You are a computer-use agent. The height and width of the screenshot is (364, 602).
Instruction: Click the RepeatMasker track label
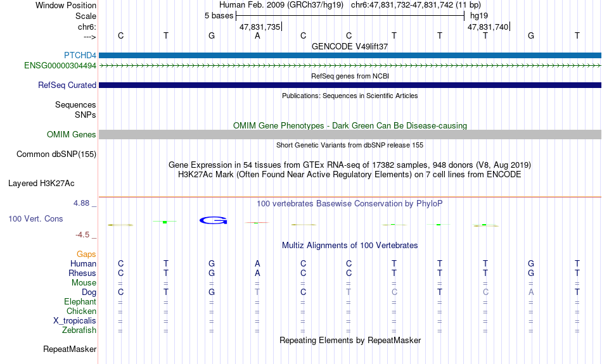tap(70, 349)
